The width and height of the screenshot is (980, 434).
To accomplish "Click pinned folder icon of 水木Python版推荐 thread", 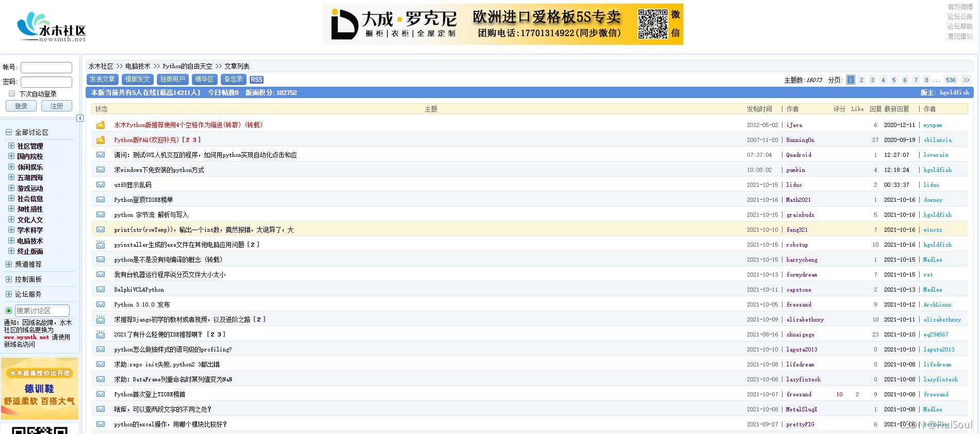I will [101, 125].
